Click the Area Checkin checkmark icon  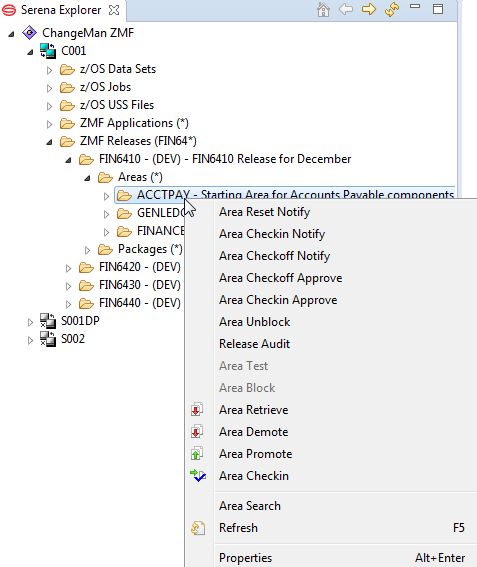(x=198, y=476)
